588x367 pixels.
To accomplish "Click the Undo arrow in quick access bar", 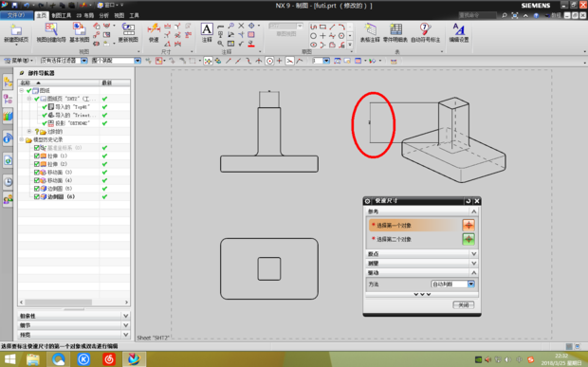I will tap(27, 6).
